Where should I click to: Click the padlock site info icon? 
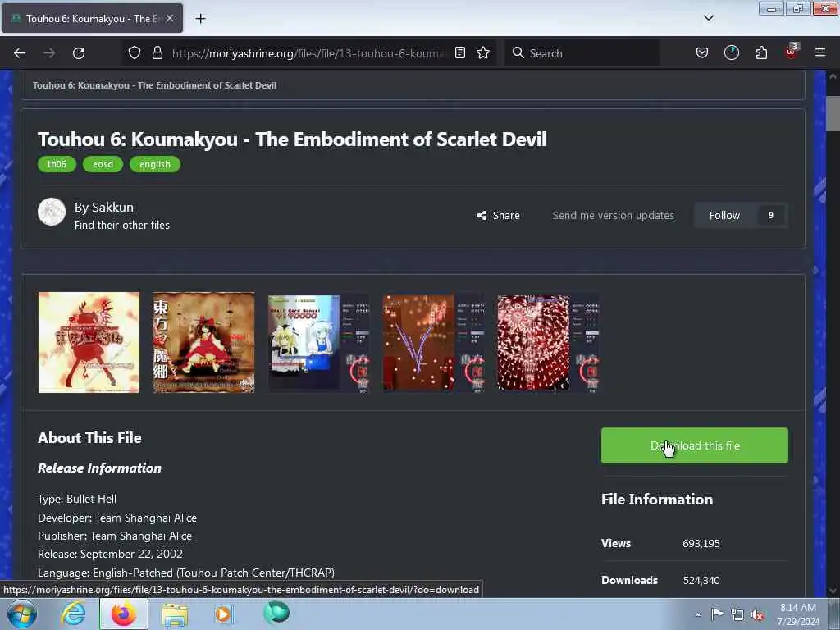pos(157,53)
